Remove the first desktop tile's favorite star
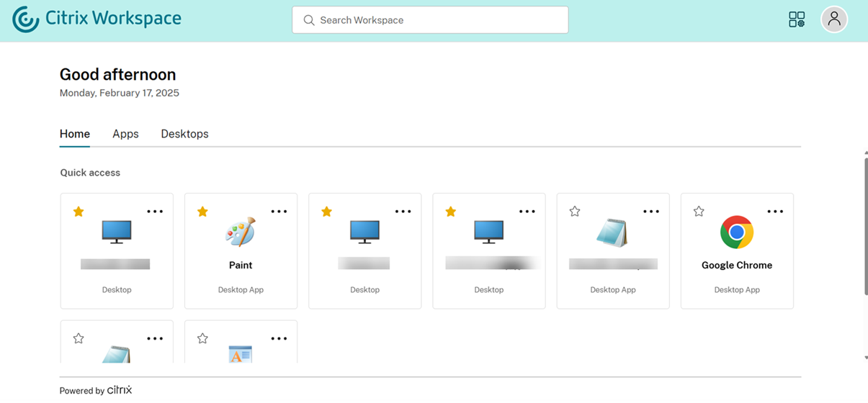This screenshot has height=403, width=868. click(79, 212)
